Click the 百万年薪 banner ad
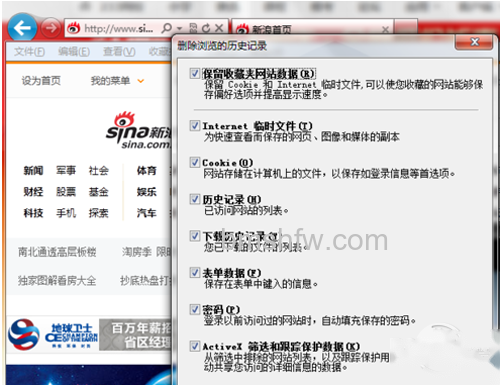 [x=135, y=335]
